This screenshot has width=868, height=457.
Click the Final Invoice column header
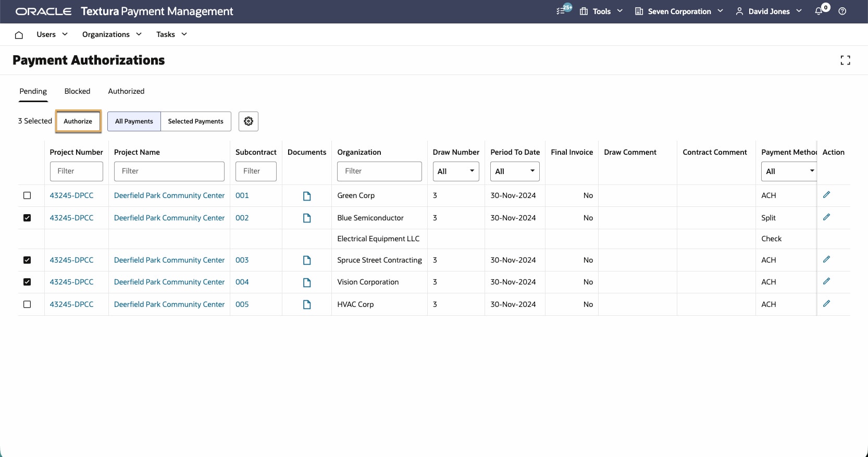click(x=572, y=152)
